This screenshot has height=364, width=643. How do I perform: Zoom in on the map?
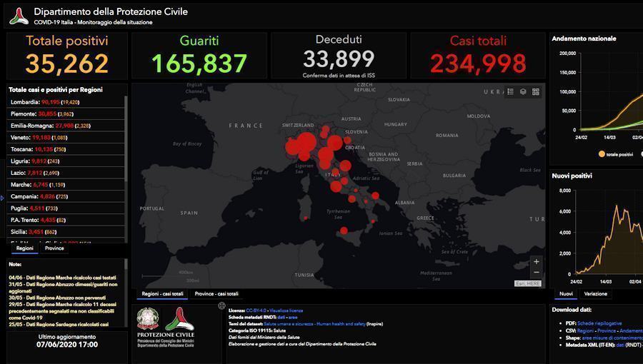537,262
